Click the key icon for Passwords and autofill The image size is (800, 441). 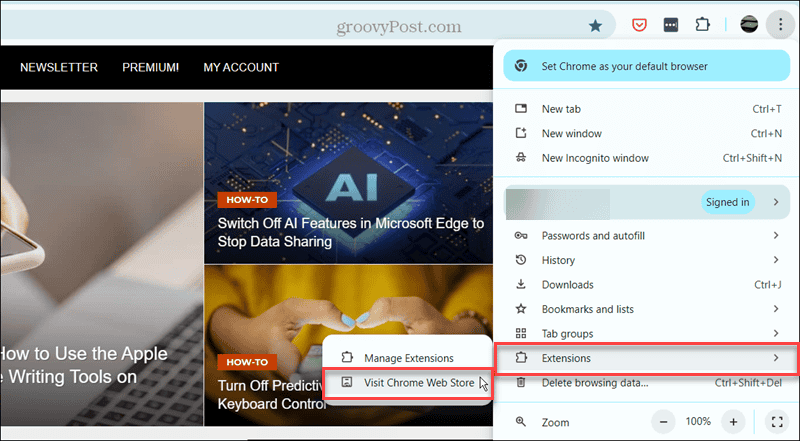(521, 235)
